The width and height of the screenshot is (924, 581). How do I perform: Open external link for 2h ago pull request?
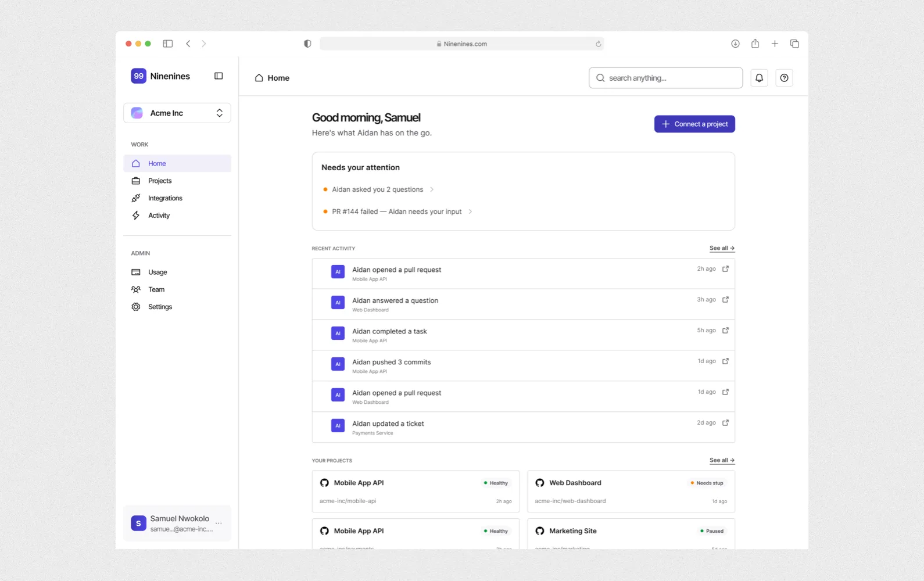pyautogui.click(x=725, y=269)
